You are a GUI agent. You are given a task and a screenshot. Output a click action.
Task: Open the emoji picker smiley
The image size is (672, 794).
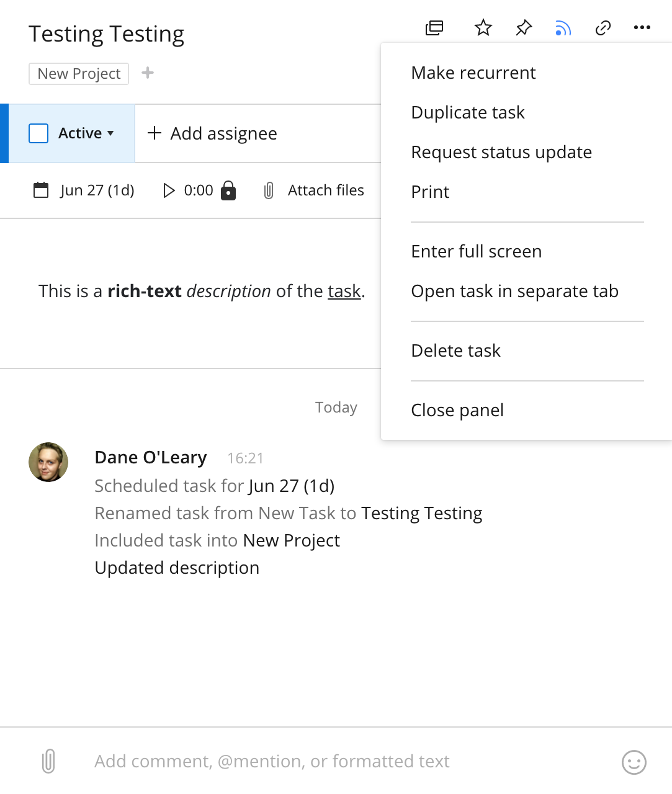(x=634, y=762)
